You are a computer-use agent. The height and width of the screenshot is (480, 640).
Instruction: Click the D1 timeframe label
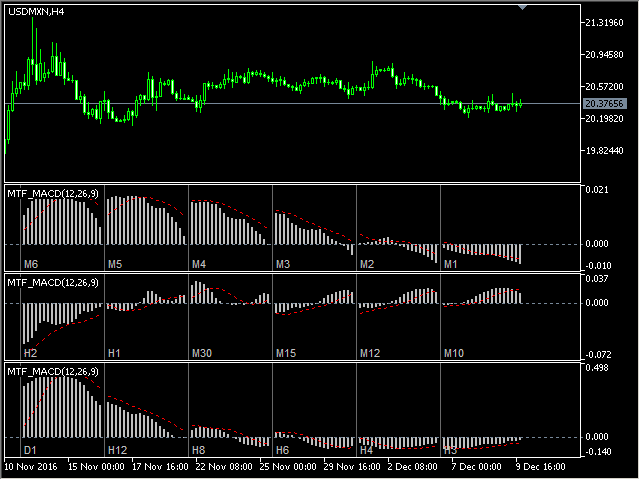tap(30, 450)
